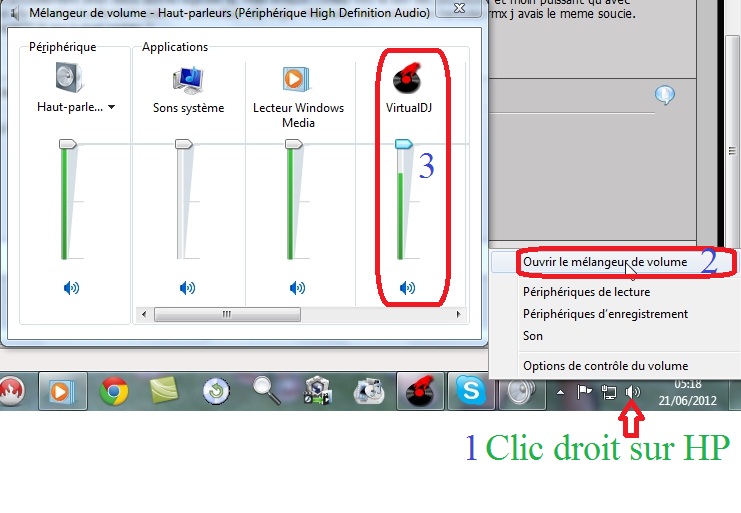Screen dimensions: 741x513
Task: Open the music disc drive taskbar icon
Action: tap(370, 391)
